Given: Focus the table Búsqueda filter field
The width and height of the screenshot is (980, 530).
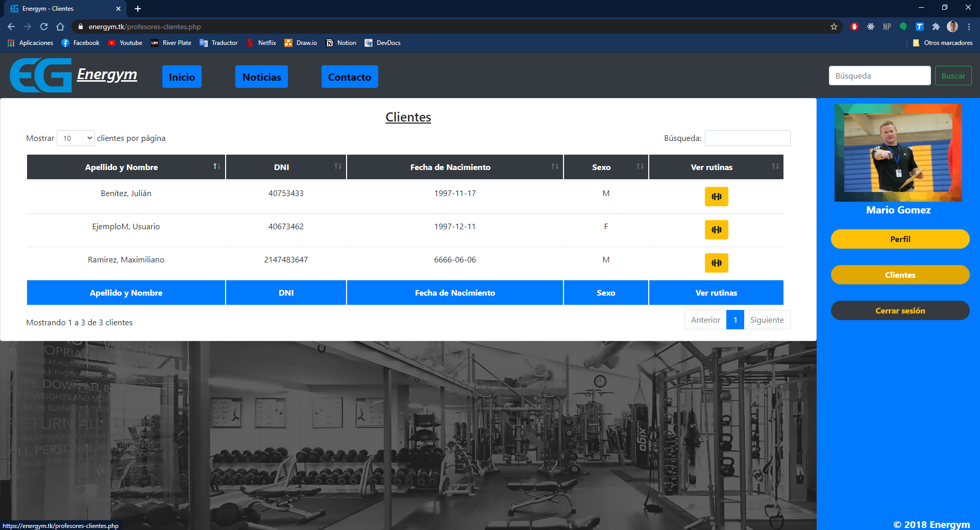Looking at the screenshot, I should point(747,138).
